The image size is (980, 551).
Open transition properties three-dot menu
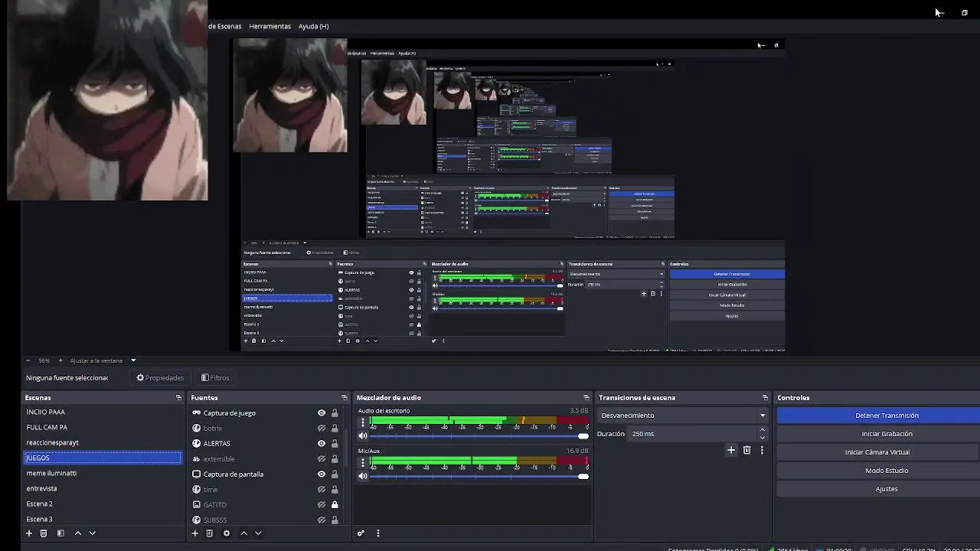coord(762,450)
